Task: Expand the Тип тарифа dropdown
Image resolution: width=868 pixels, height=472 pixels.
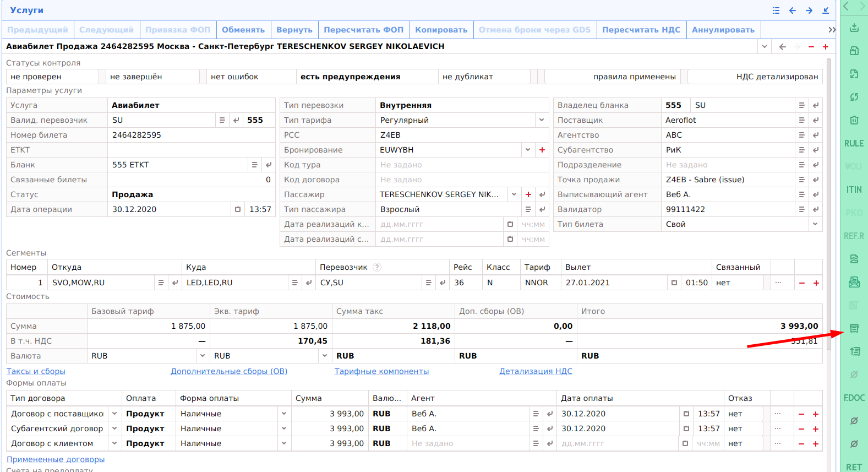Action: coord(542,120)
